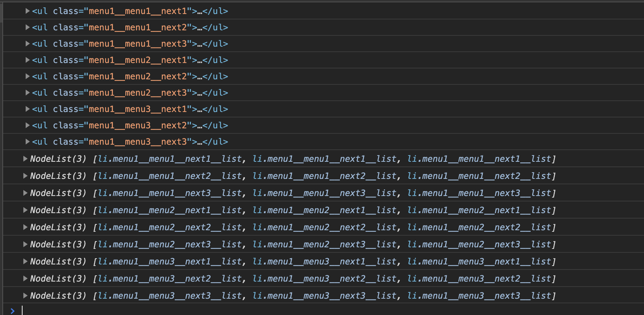
Task: Click the ul tag text of menu1__menu1__next1
Action: 40,11
